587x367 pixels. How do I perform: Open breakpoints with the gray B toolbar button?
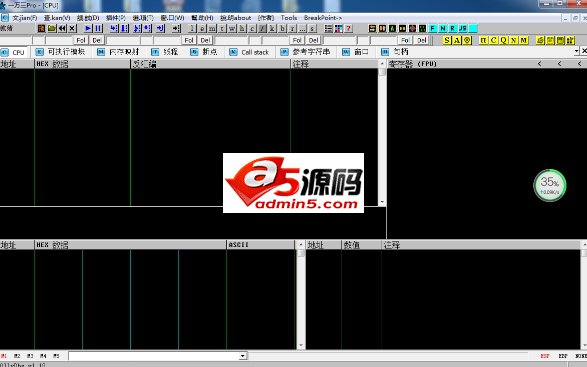point(283,28)
